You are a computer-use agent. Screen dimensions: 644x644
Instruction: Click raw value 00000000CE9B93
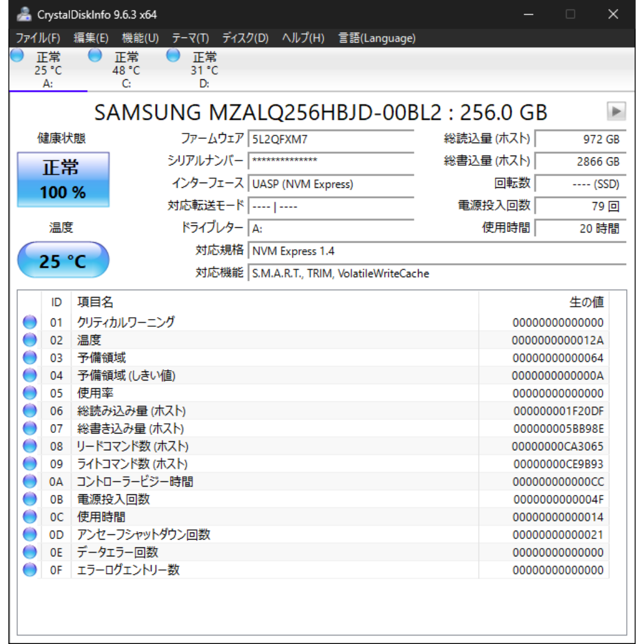[x=559, y=464]
